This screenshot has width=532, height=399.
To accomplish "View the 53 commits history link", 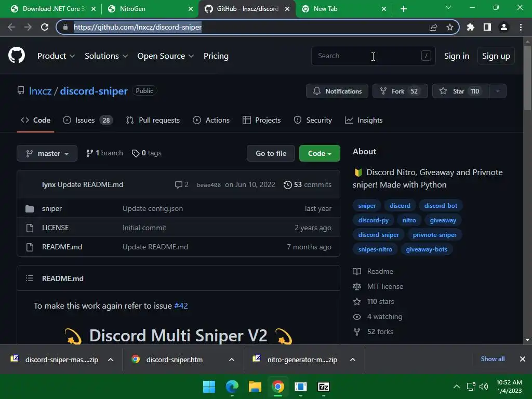I will click(x=308, y=184).
